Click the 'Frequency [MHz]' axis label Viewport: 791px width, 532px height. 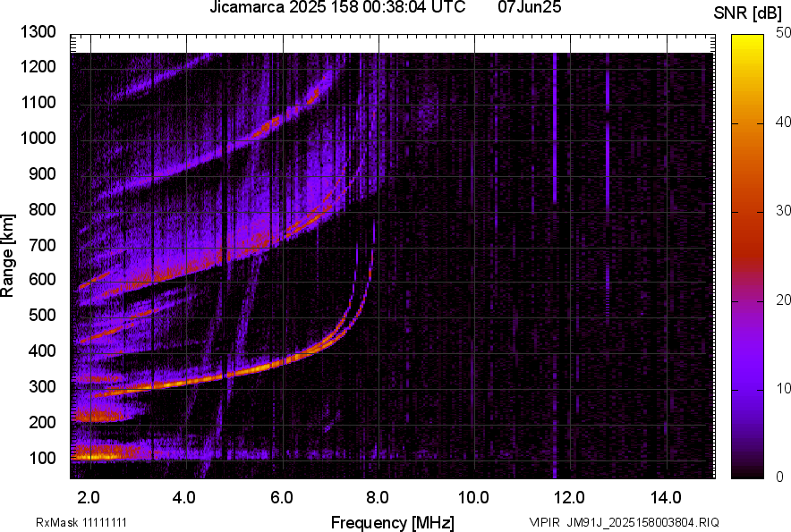[x=393, y=522]
